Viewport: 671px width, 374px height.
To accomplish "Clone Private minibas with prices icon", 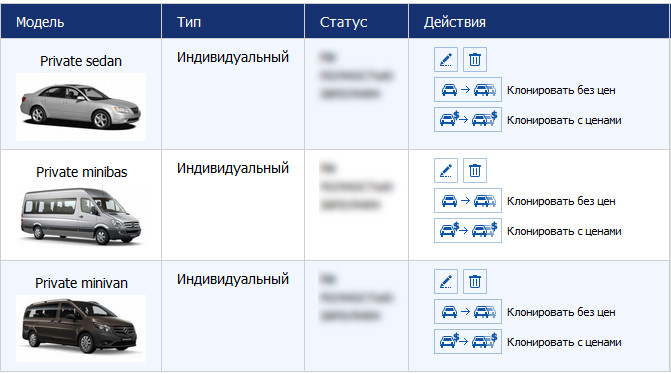I will tap(468, 230).
